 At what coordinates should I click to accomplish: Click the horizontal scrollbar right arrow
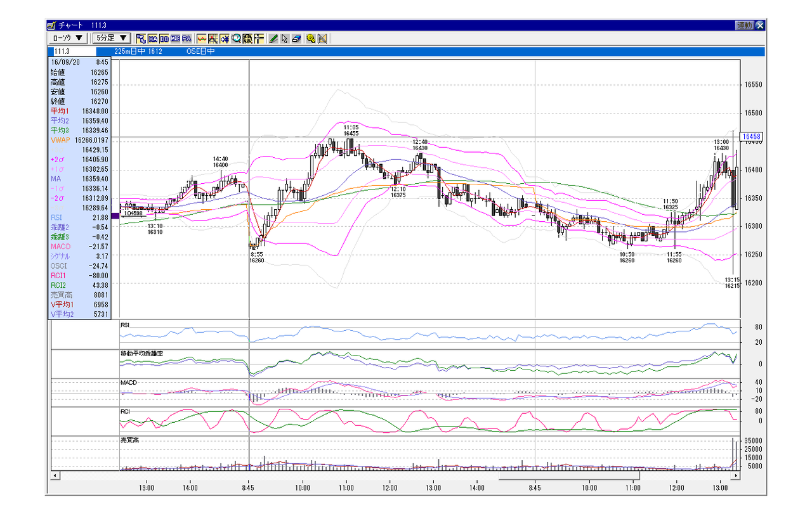(736, 475)
